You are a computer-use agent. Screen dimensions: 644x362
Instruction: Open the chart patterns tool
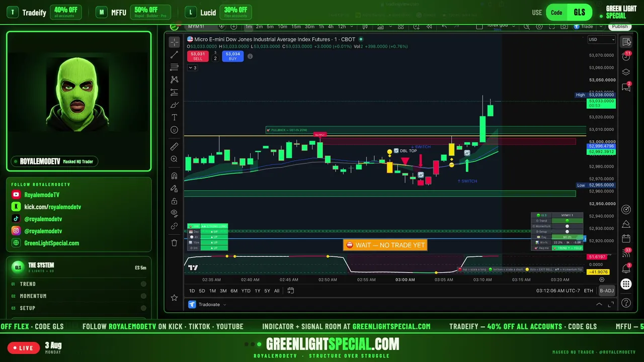pos(174,79)
